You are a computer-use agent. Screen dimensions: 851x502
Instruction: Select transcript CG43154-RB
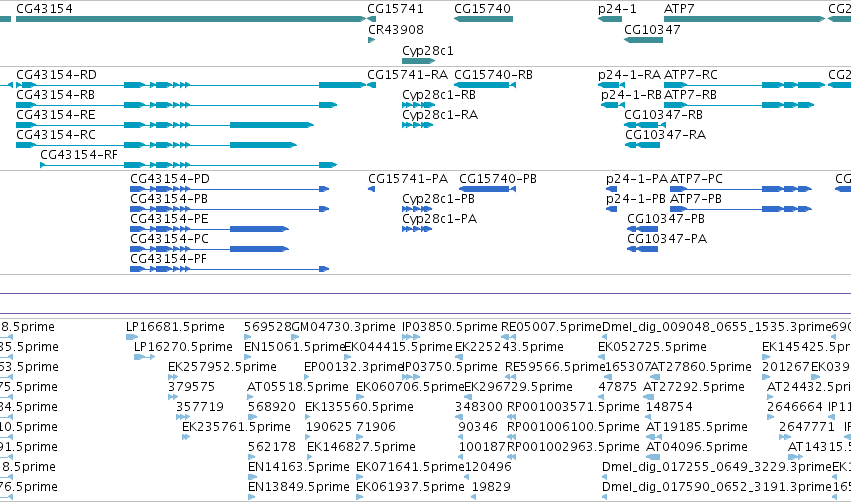176,105
